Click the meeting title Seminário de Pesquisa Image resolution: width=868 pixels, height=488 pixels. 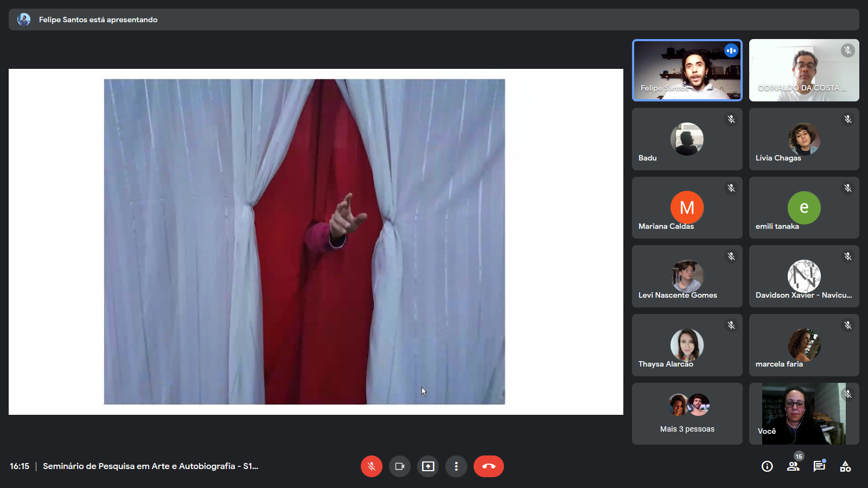[x=150, y=466]
